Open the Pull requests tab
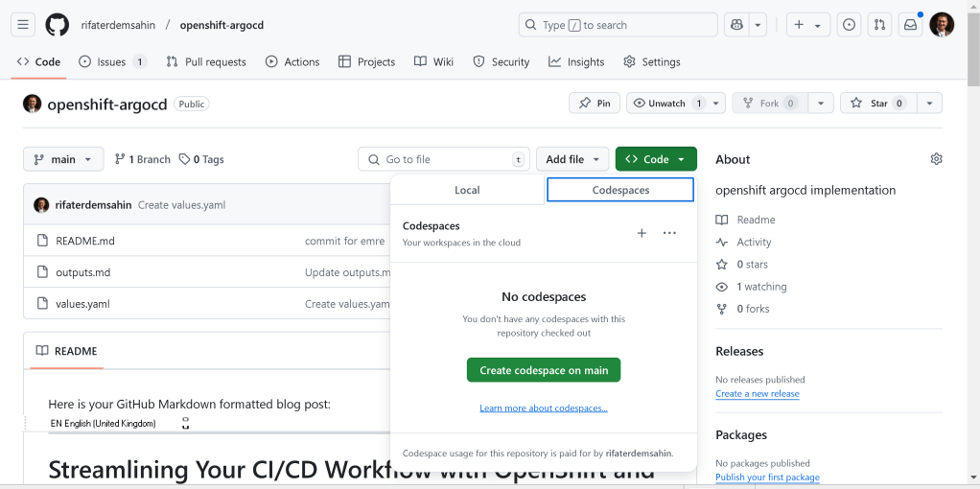This screenshot has width=980, height=489. [x=206, y=62]
